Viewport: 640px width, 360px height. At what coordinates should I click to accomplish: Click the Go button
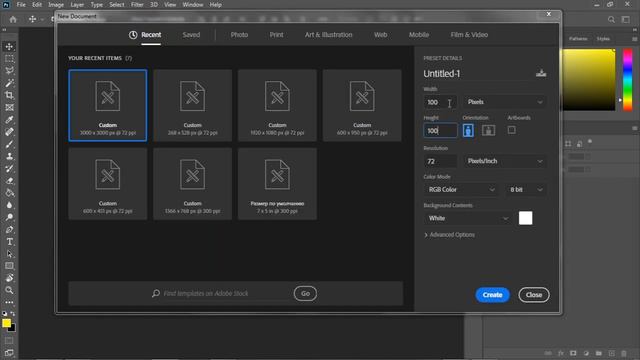coord(305,293)
